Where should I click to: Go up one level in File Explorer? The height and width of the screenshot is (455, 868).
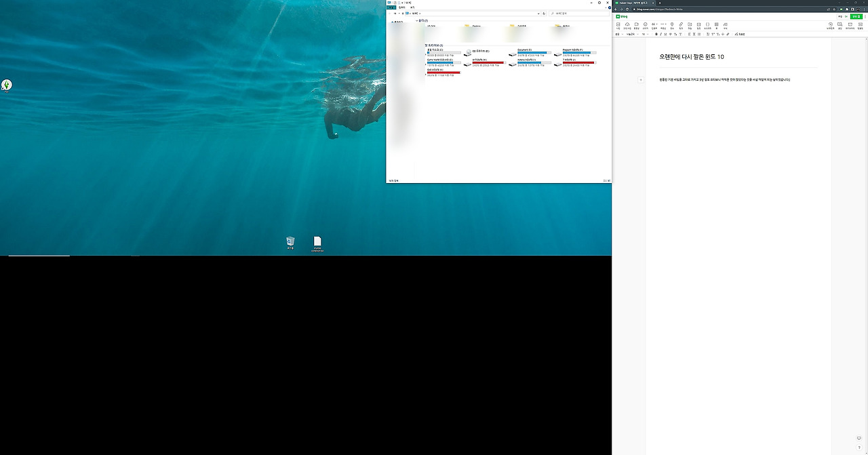tap(403, 14)
